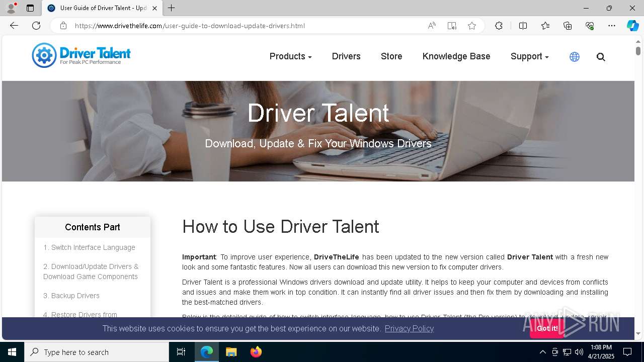This screenshot has height=362, width=644.
Task: Dismiss cookie notice with Got it!
Action: point(547,328)
